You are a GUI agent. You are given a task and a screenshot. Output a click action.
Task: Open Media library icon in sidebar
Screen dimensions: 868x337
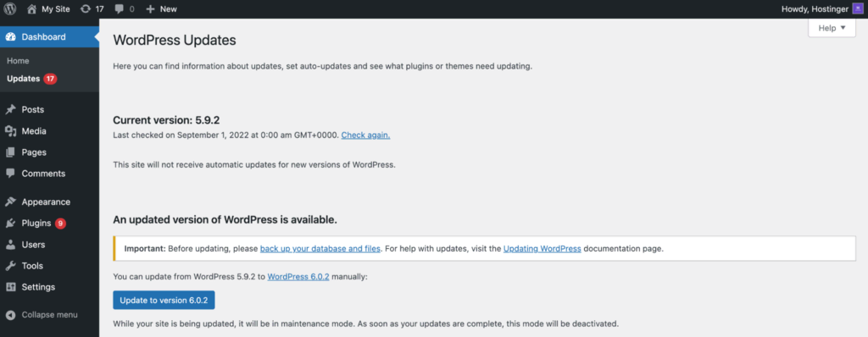pyautogui.click(x=10, y=131)
